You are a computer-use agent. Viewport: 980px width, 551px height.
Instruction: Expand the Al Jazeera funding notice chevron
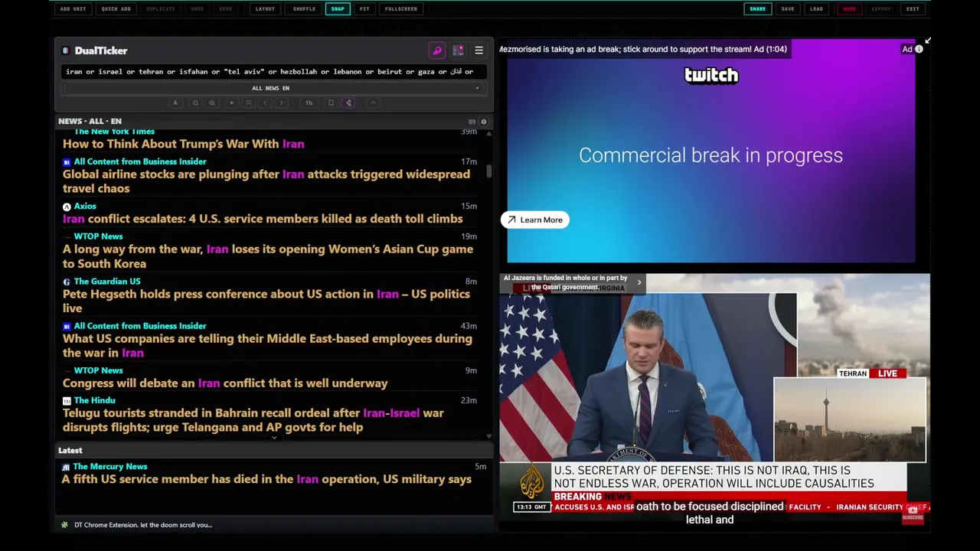tap(639, 282)
